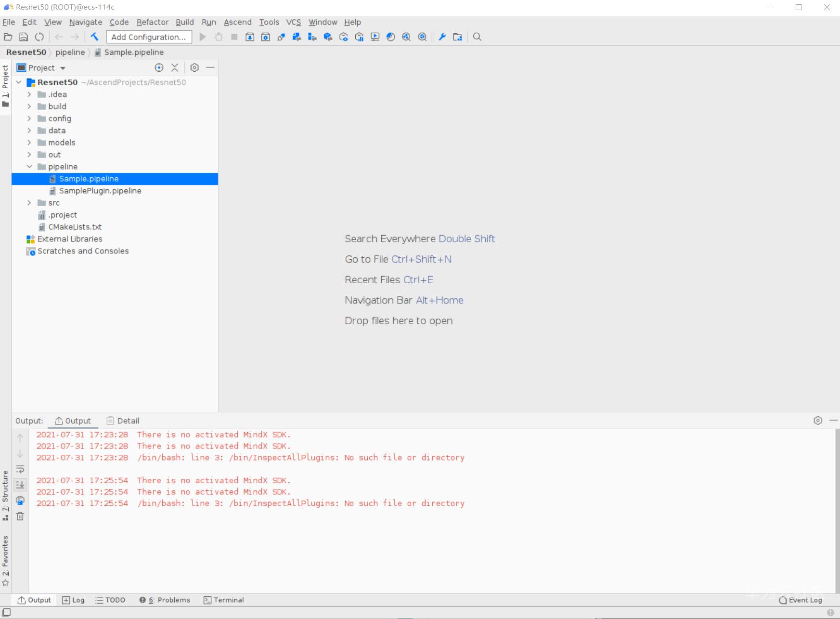Click the Add Configuration button

pos(148,37)
